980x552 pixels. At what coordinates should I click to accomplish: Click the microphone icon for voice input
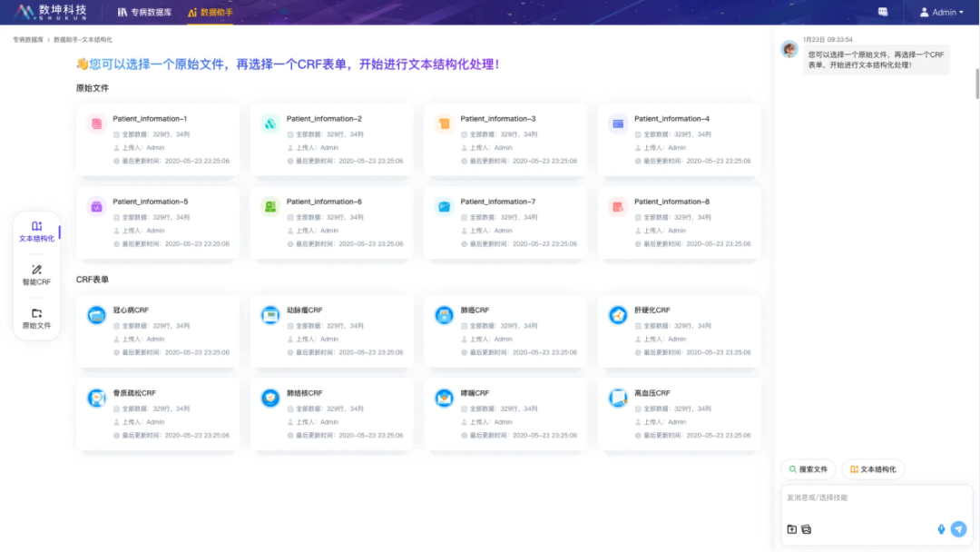(x=941, y=529)
